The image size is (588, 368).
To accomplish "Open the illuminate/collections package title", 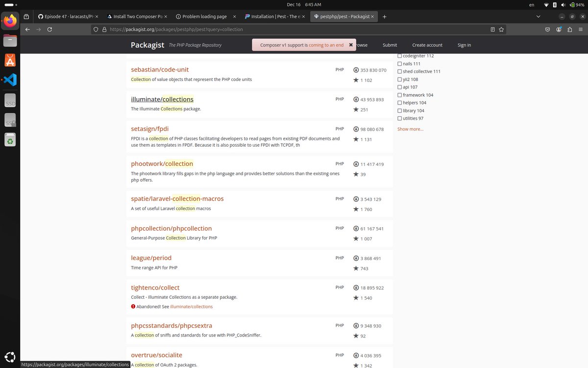I will [x=162, y=99].
